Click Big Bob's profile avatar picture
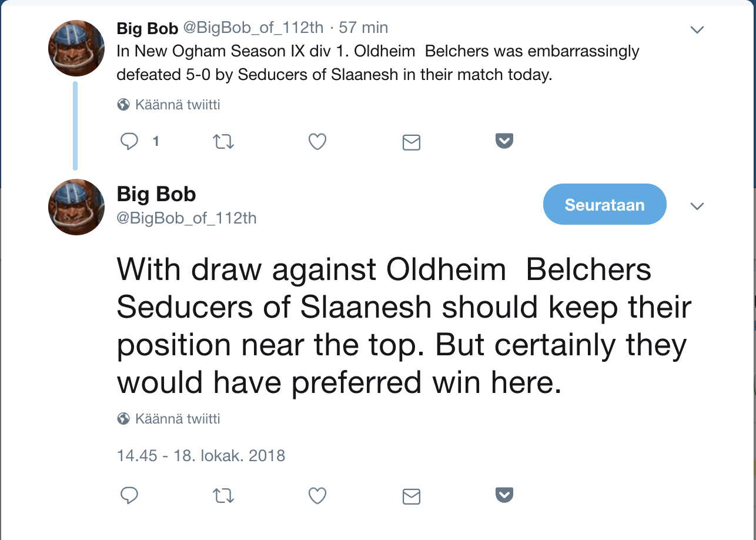The image size is (756, 540). 76,47
